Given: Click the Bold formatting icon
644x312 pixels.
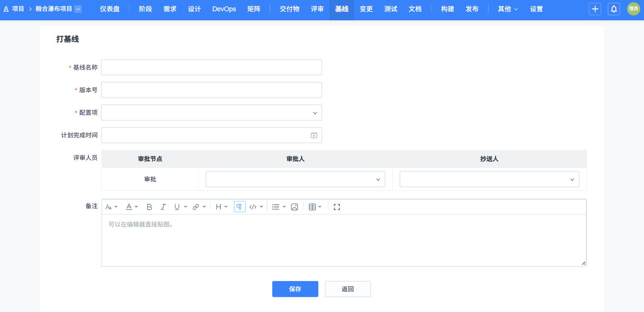Looking at the screenshot, I should (x=149, y=207).
